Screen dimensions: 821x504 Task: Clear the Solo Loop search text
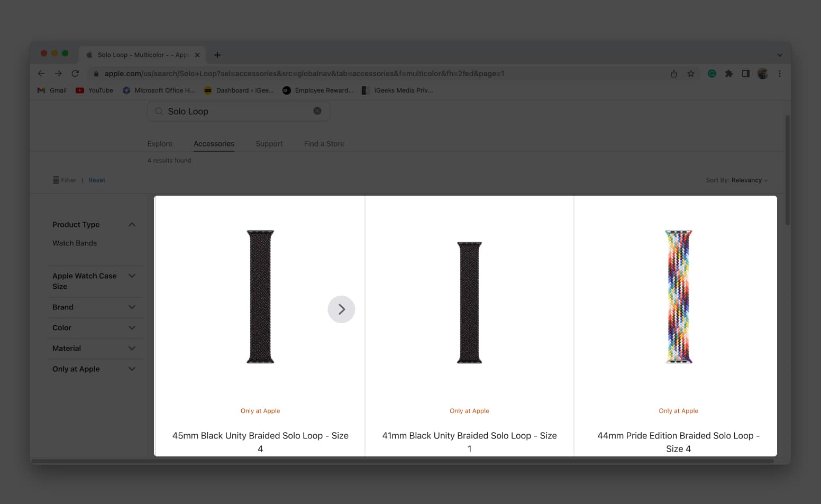(317, 111)
